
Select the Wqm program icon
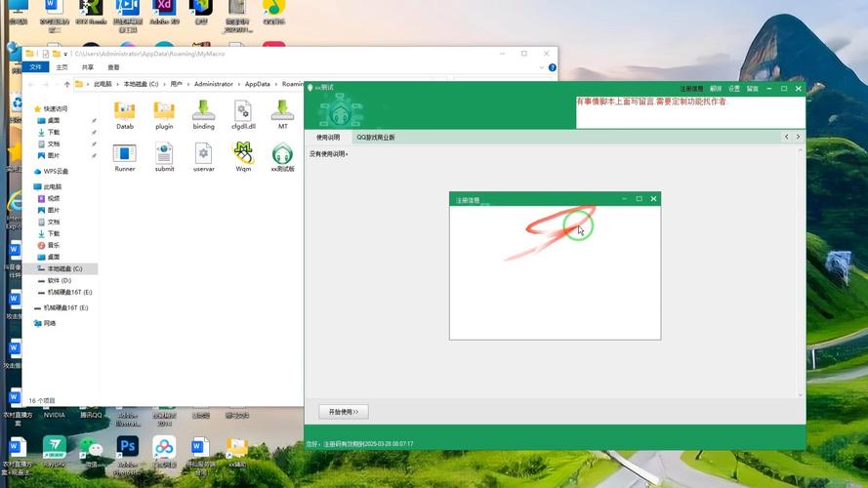pyautogui.click(x=243, y=157)
